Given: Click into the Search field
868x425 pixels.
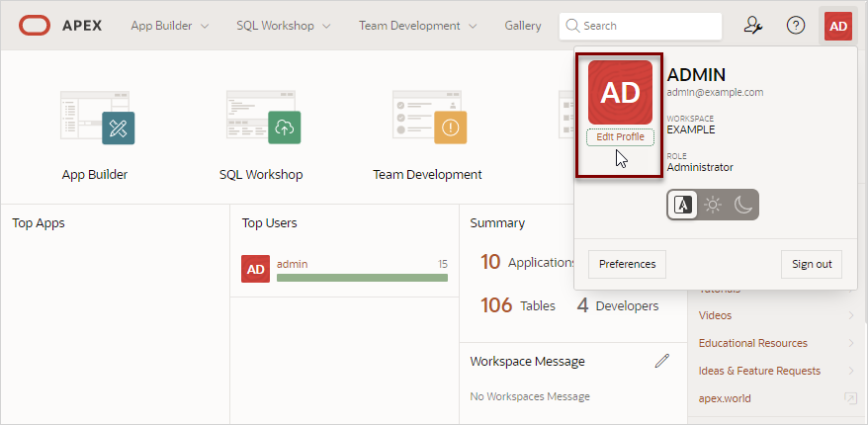Looking at the screenshot, I should click(641, 26).
